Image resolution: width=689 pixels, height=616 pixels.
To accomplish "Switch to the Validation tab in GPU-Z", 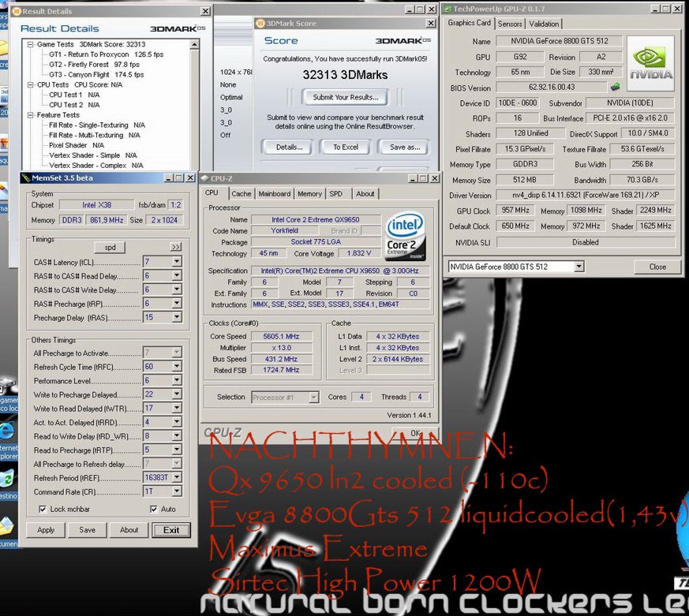I will (544, 24).
